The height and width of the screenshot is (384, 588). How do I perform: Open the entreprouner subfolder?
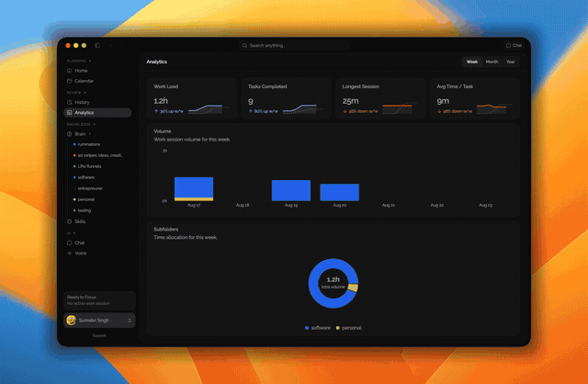click(x=90, y=188)
